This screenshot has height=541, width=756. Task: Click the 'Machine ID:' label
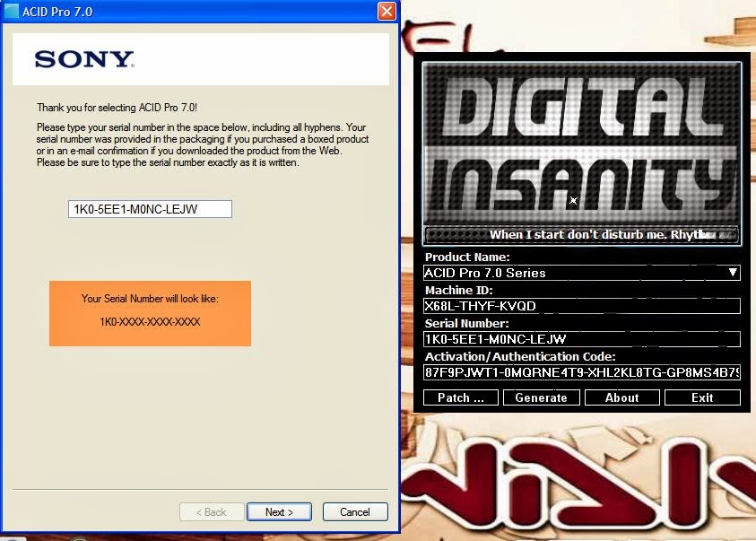[x=458, y=291]
